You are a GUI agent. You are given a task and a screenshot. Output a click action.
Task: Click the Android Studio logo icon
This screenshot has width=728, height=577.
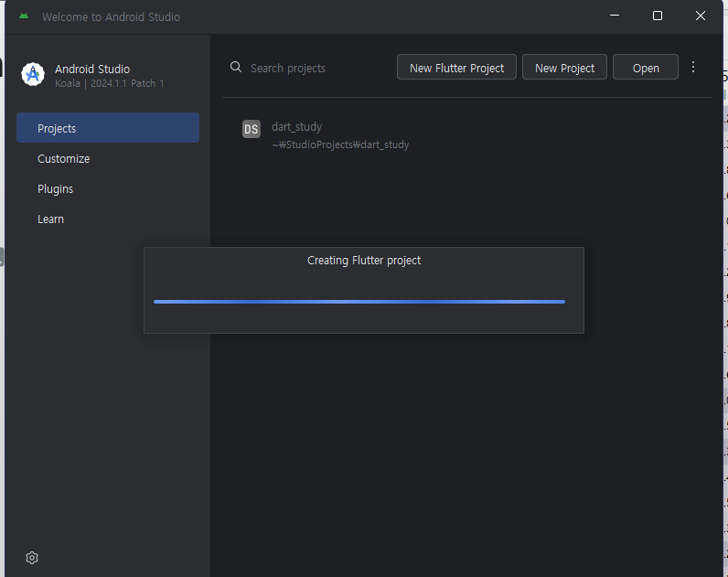[x=33, y=74]
